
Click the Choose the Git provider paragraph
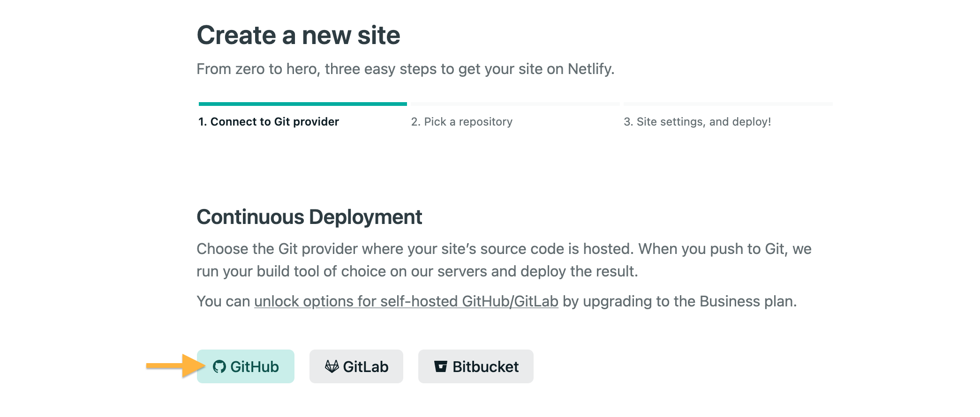[504, 249]
